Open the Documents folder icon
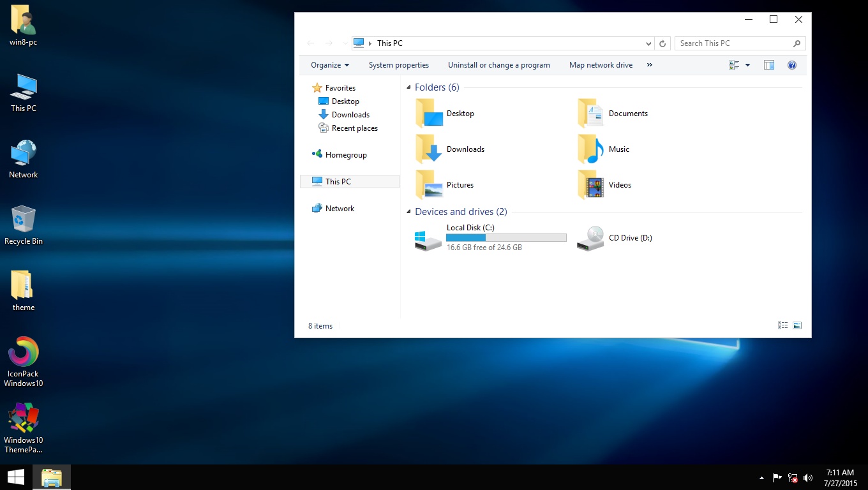This screenshot has width=868, height=490. pyautogui.click(x=590, y=113)
